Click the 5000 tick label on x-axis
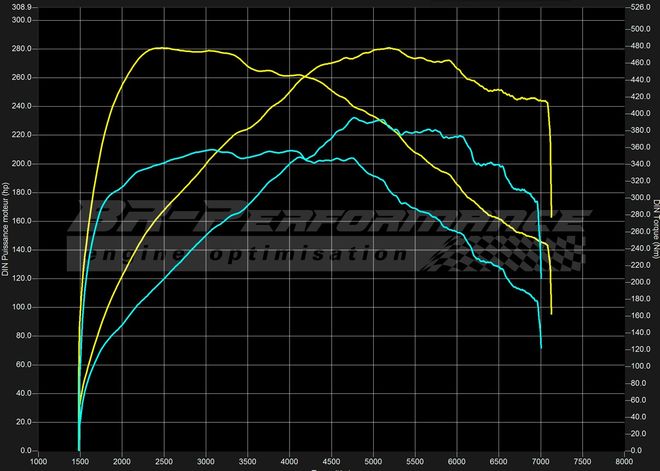This screenshot has width=660, height=471. click(x=373, y=462)
